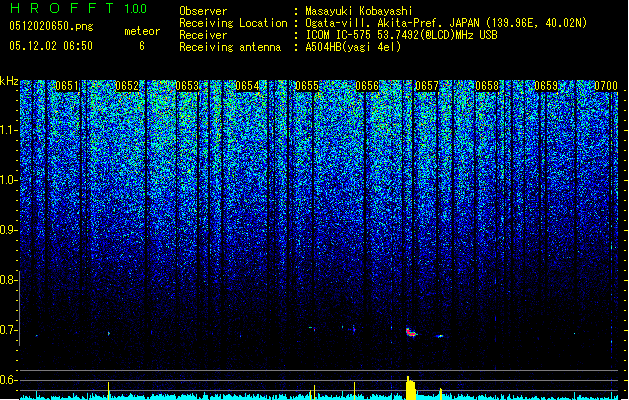
Task: Click the 0.8 kHz axis label
Action: click(9, 280)
